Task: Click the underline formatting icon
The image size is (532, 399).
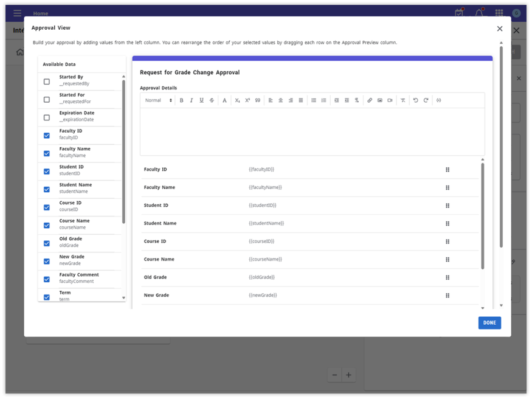Action: tap(202, 100)
